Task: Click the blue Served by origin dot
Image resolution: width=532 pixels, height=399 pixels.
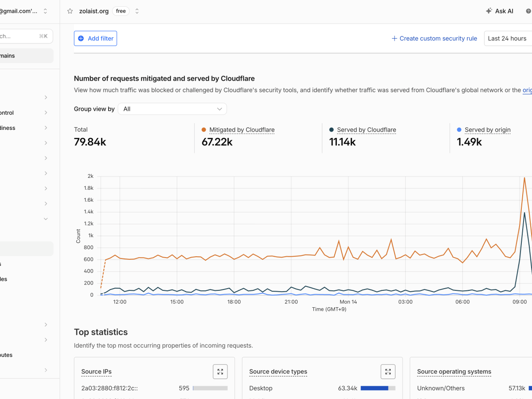Action: click(x=459, y=130)
